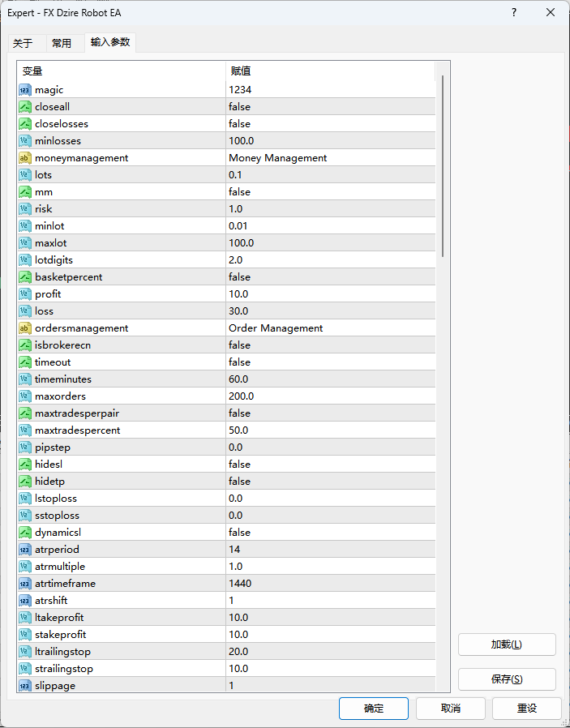Click the boolean icon beside basketpercent
This screenshot has height=728, width=570.
coord(24,277)
